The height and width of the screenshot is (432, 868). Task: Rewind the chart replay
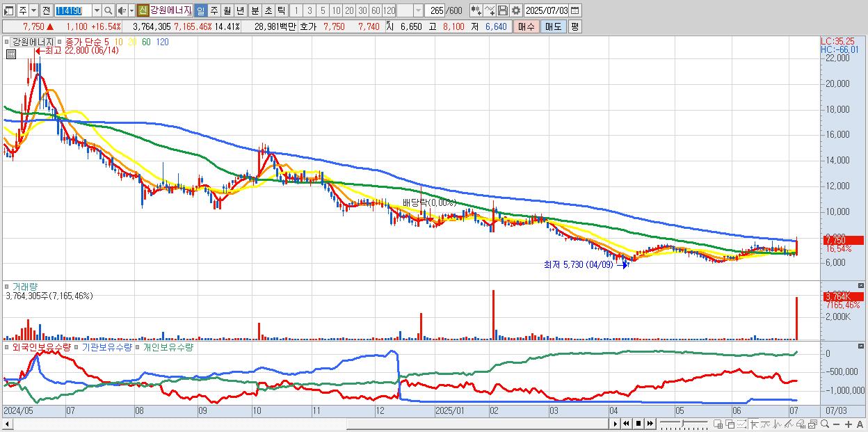pyautogui.click(x=626, y=424)
